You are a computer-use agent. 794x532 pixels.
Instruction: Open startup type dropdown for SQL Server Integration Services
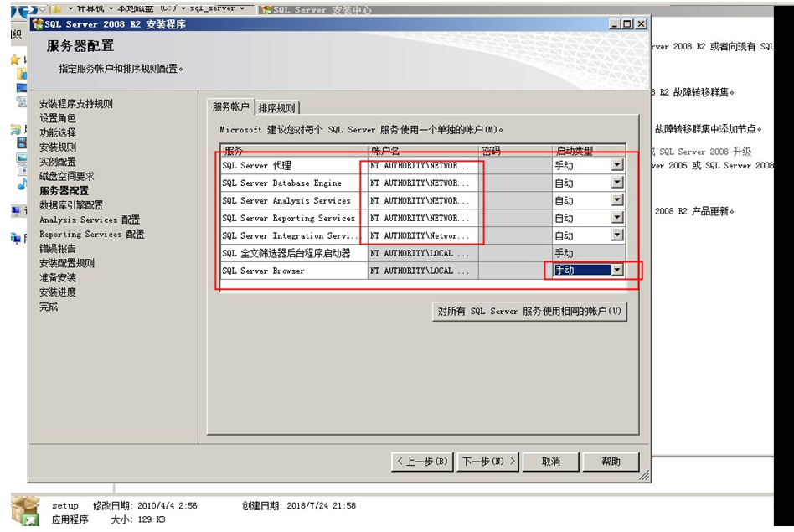(x=616, y=235)
